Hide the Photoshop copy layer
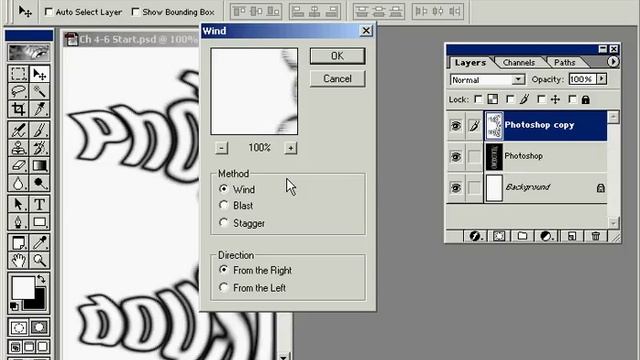This screenshot has width=640, height=360. [456, 125]
